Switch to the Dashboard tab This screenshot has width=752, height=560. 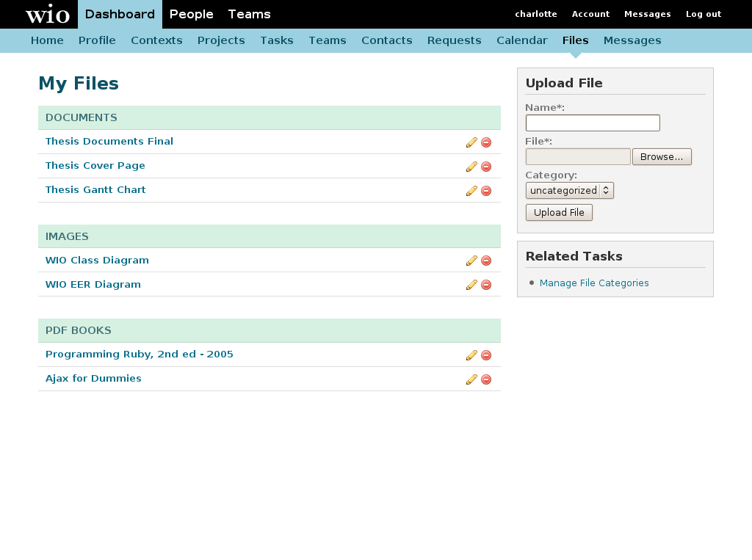pyautogui.click(x=120, y=15)
